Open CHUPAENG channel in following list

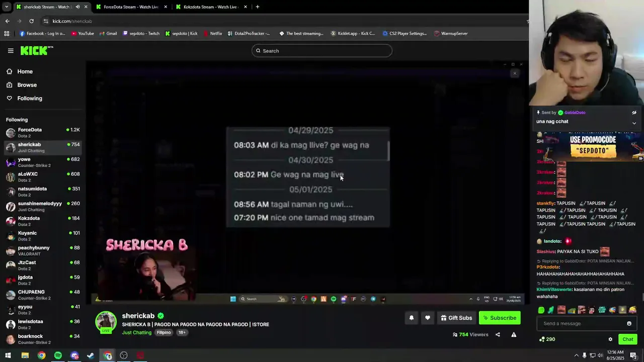pos(43,295)
